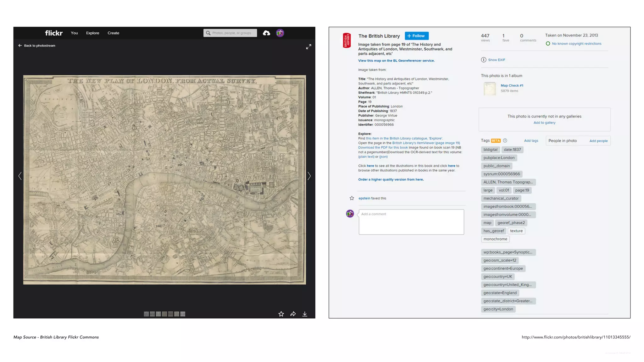The width and height of the screenshot is (644, 362).
Task: Open the Explore menu
Action: [92, 33]
